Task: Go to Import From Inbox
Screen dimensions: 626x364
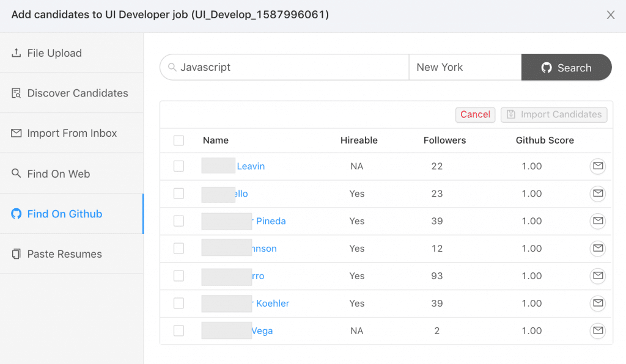Action: tap(72, 133)
